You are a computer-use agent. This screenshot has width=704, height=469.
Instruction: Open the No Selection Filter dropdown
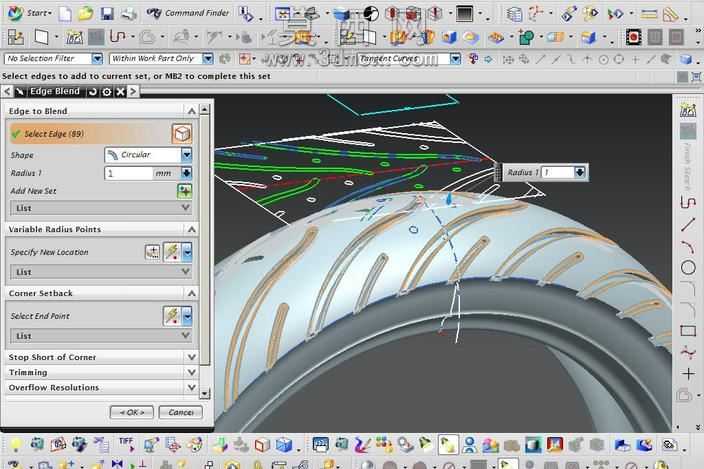coord(97,59)
